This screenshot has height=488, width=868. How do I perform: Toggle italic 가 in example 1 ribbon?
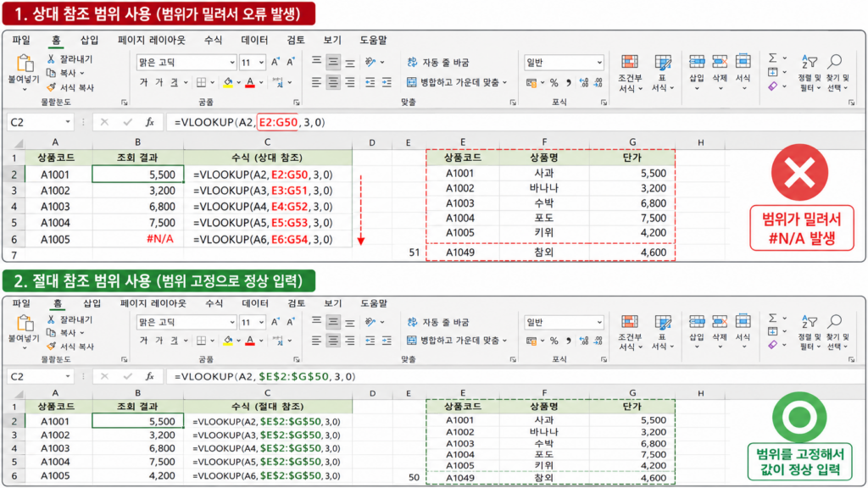[159, 82]
